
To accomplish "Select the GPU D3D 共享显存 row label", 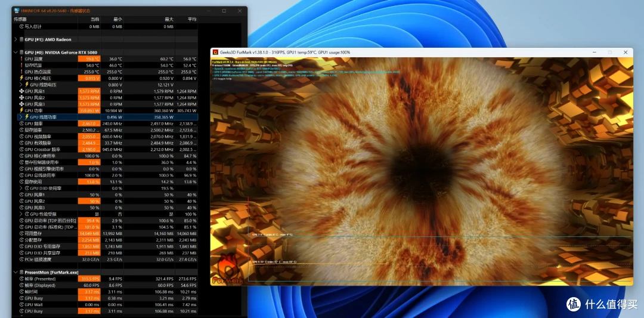I will click(42, 253).
